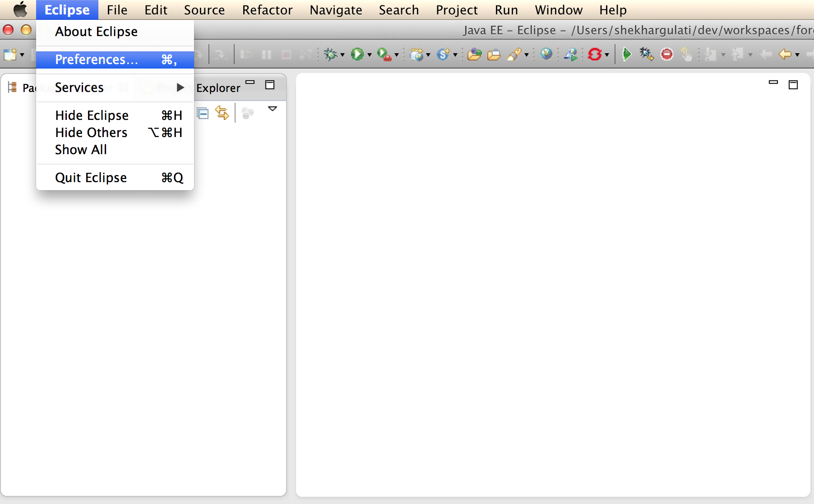Open the Edit menu

pos(156,10)
